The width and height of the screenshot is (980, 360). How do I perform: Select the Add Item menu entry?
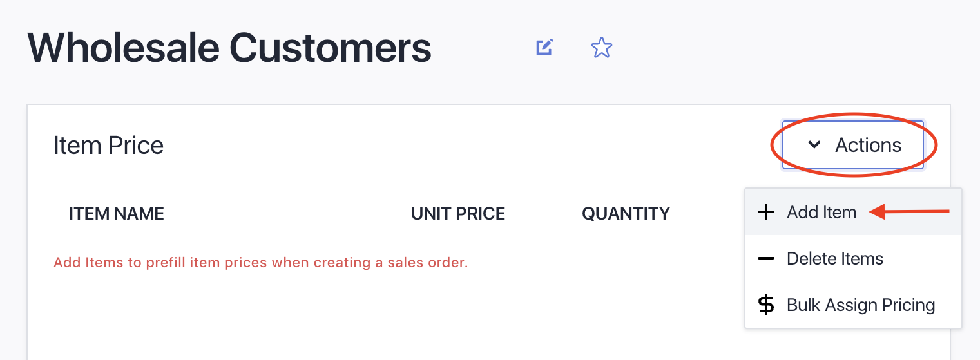[821, 213]
